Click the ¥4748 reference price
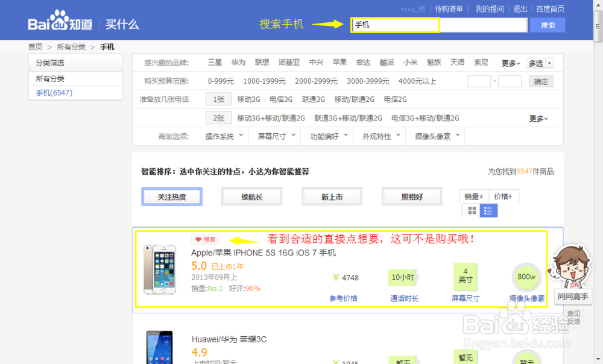 pyautogui.click(x=346, y=277)
